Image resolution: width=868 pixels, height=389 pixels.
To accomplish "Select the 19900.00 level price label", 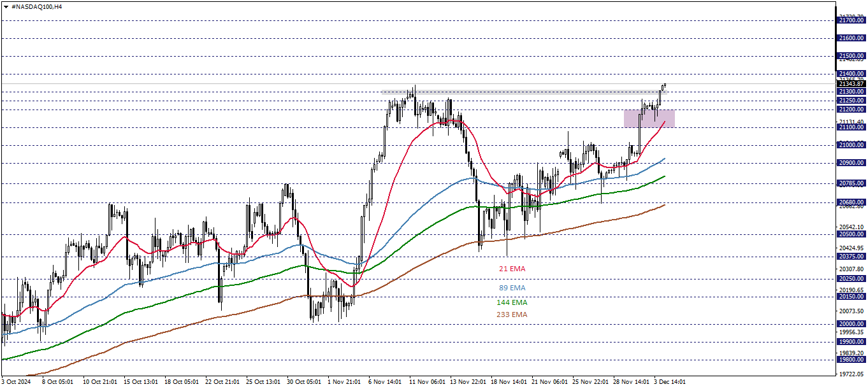I will point(851,341).
